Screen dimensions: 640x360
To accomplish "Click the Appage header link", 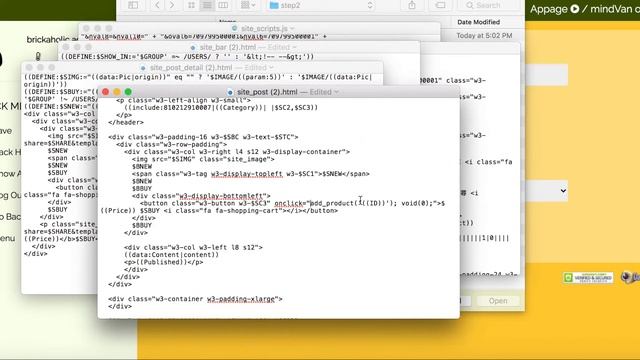I will click(x=549, y=9).
